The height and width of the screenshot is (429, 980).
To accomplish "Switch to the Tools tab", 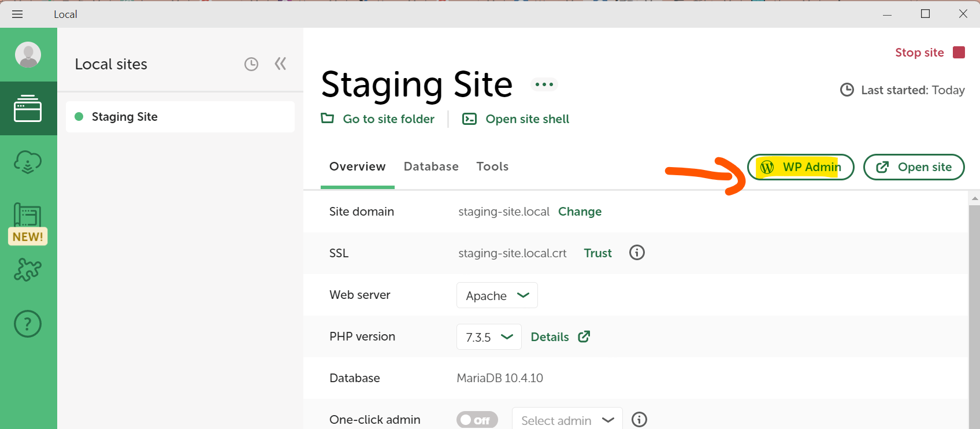I will (492, 167).
